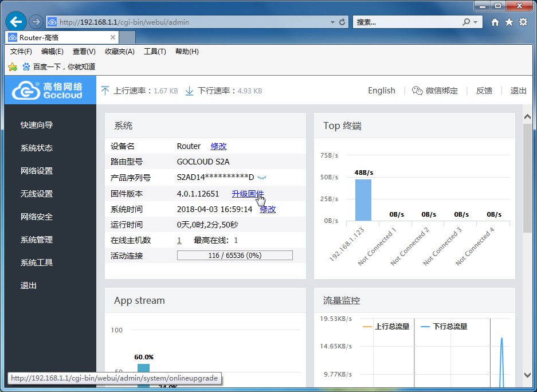Click the 48B/s bar for 192.168.1.123

pos(363,200)
